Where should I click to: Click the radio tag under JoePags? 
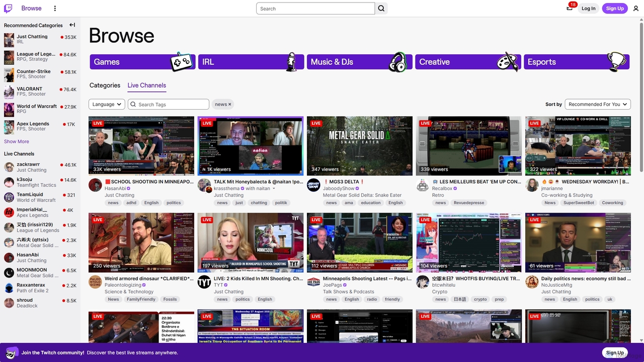(372, 299)
